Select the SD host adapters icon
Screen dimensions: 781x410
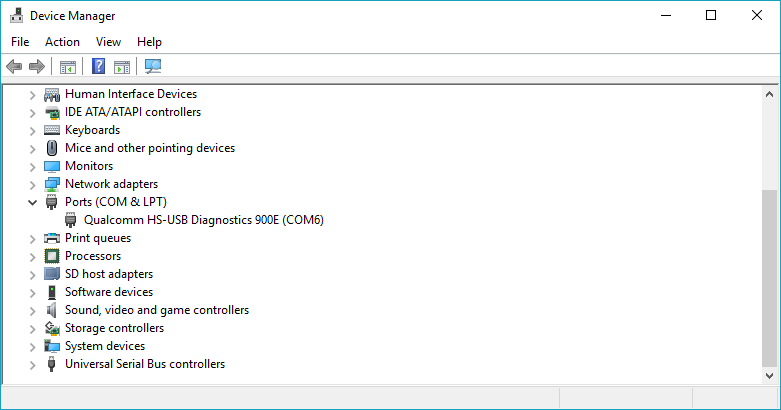(x=52, y=274)
